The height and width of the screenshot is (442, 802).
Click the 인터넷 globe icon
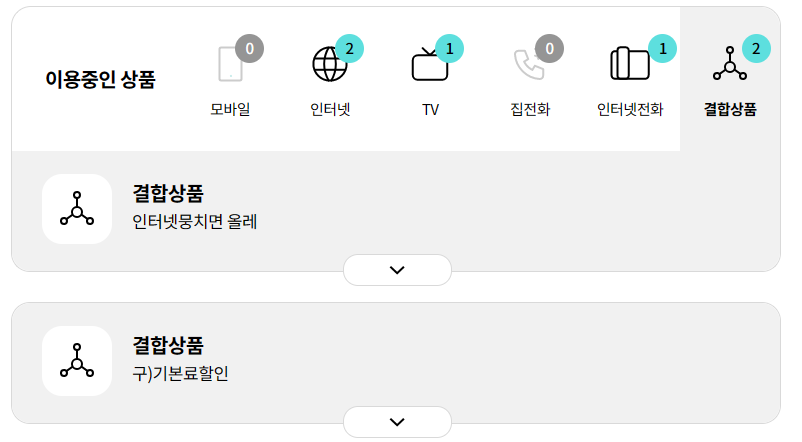click(x=330, y=64)
